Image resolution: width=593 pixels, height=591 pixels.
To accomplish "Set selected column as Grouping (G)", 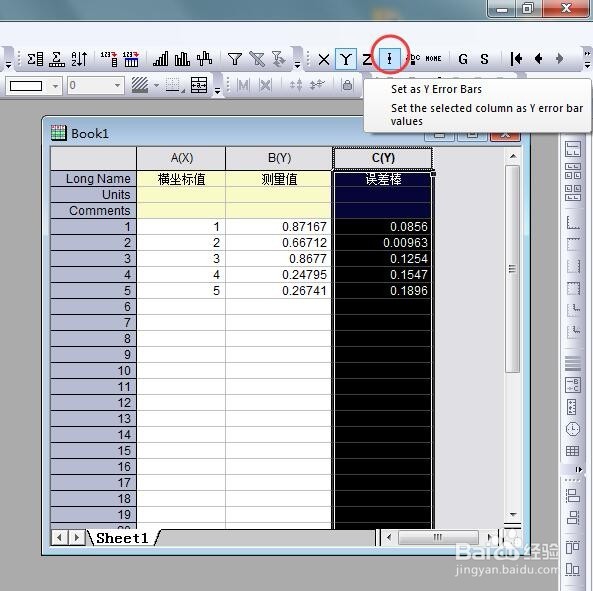I will coord(463,59).
